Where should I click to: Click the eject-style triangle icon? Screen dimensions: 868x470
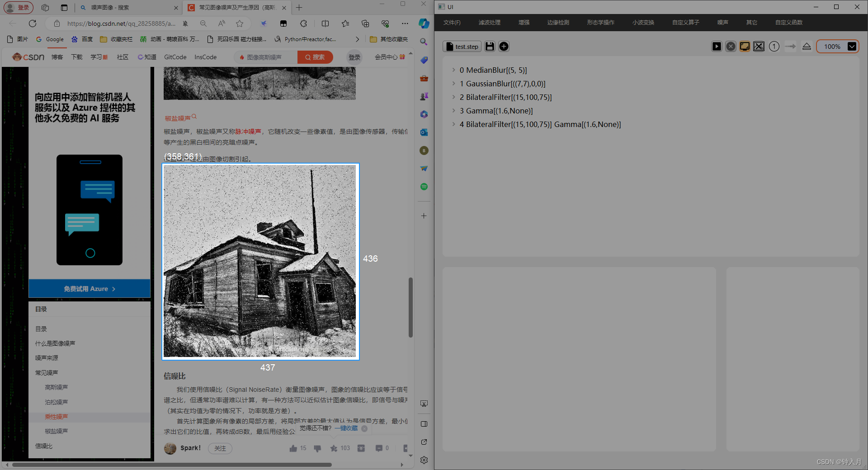pyautogui.click(x=807, y=47)
